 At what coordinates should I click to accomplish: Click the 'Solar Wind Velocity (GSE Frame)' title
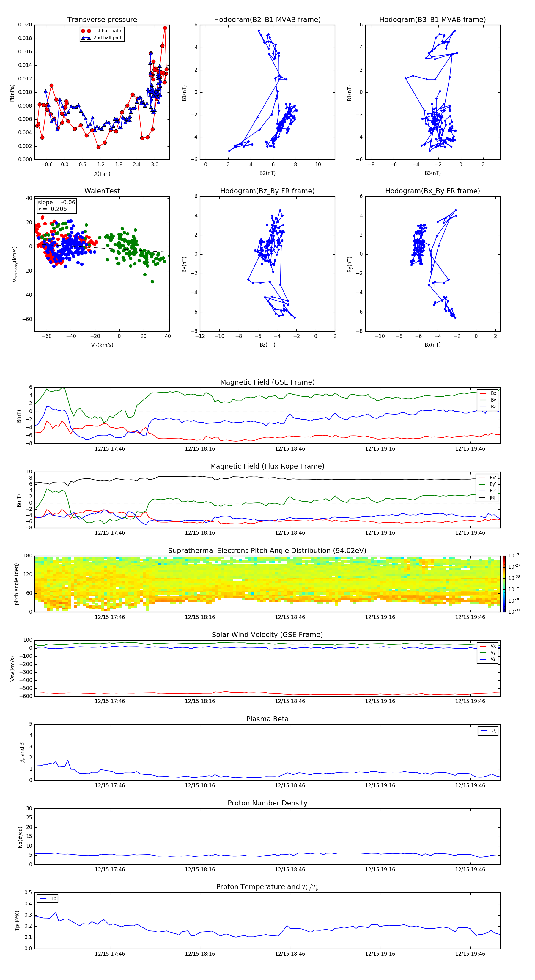(267, 635)
